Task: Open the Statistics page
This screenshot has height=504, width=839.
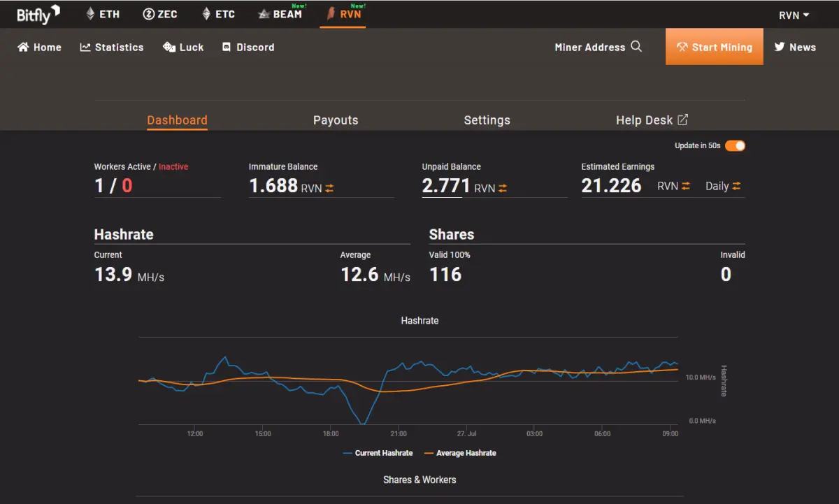Action: (112, 48)
